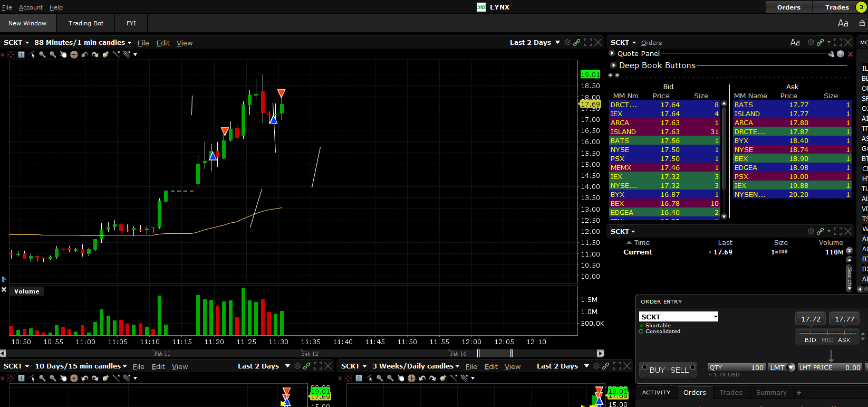Change font size in SCKT Orders panel

[x=795, y=42]
